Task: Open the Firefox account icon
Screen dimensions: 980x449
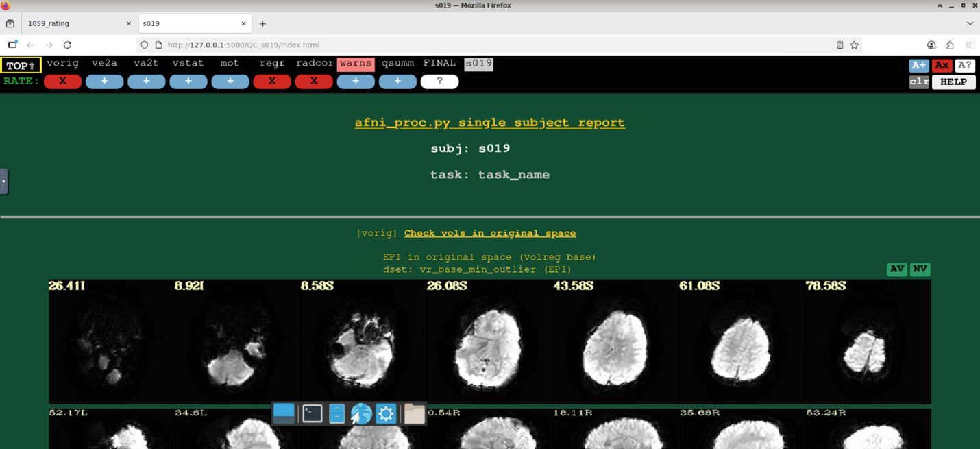Action: (931, 45)
